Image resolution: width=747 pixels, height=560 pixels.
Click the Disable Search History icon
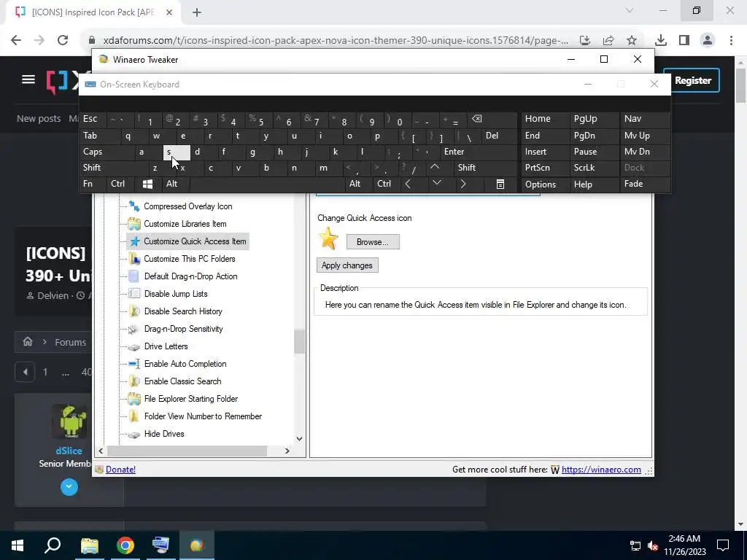(x=134, y=311)
